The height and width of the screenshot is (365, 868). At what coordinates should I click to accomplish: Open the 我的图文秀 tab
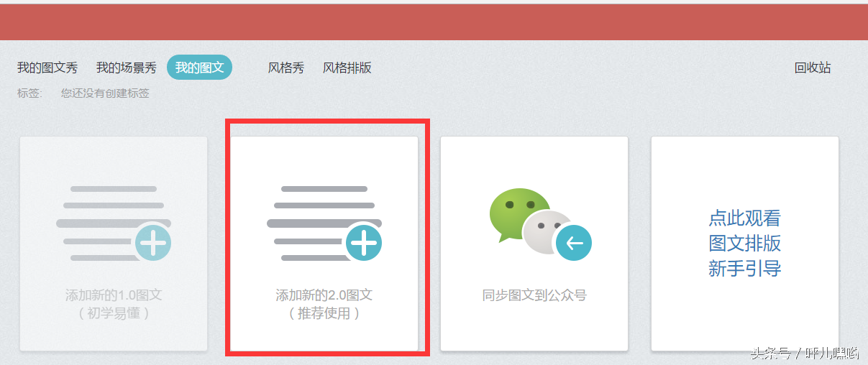tap(47, 68)
